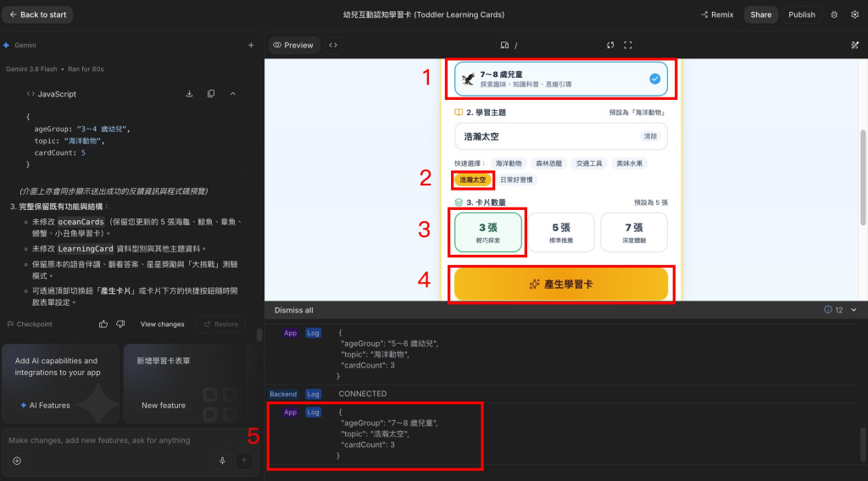Click the chat panel scrollbar
This screenshot has width=868, height=481.
coord(259,334)
